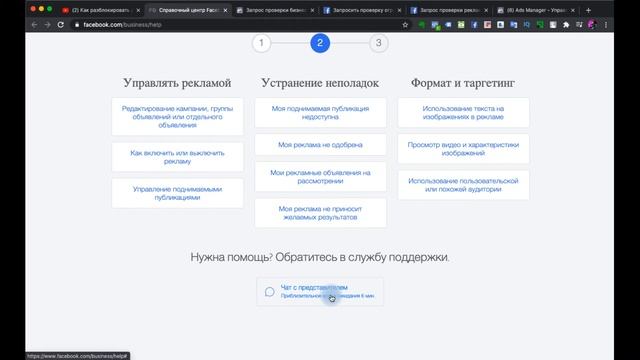Open 'Редактирование кампании, группы объявлений' card
The height and width of the screenshot is (360, 640).
point(177,117)
